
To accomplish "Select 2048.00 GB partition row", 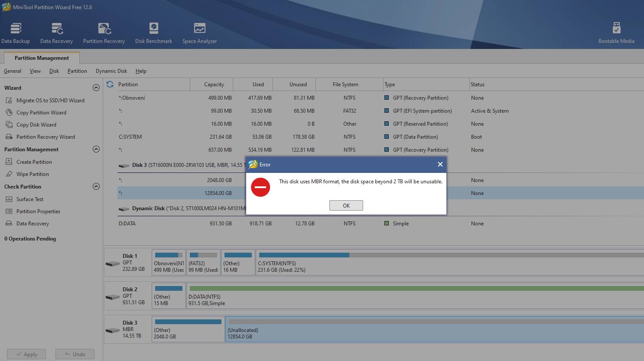I will point(181,180).
